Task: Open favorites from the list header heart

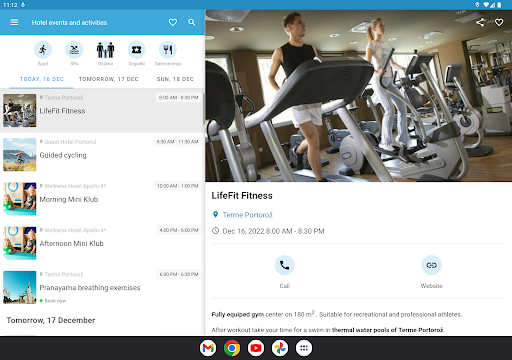Action: tap(173, 22)
